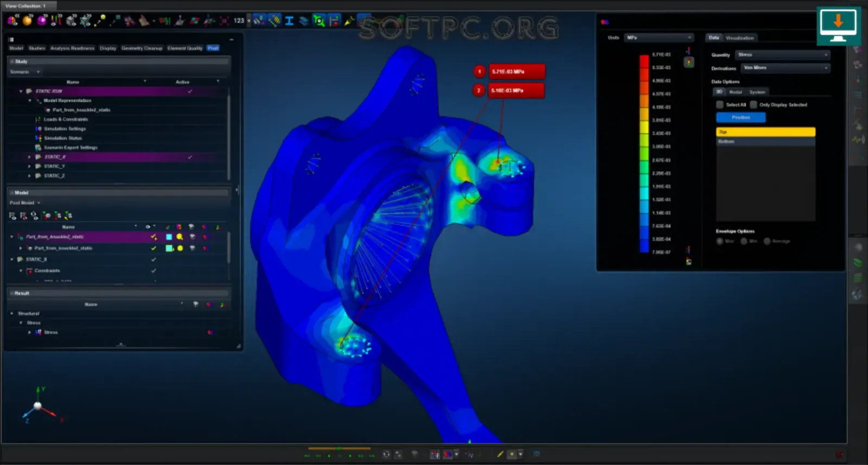This screenshot has width=868, height=465.
Task: Click the download monitor icon at top right
Action: pos(838,26)
